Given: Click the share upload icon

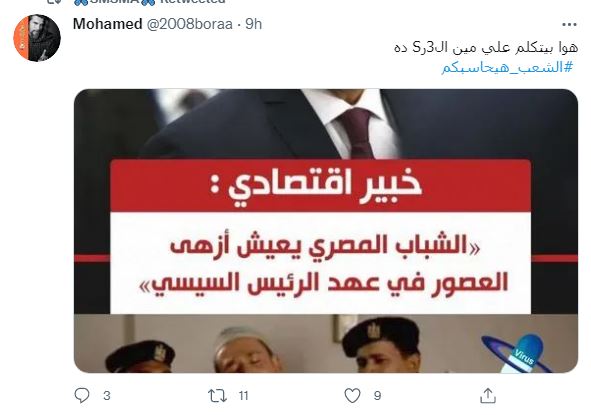Looking at the screenshot, I should pos(488,395).
